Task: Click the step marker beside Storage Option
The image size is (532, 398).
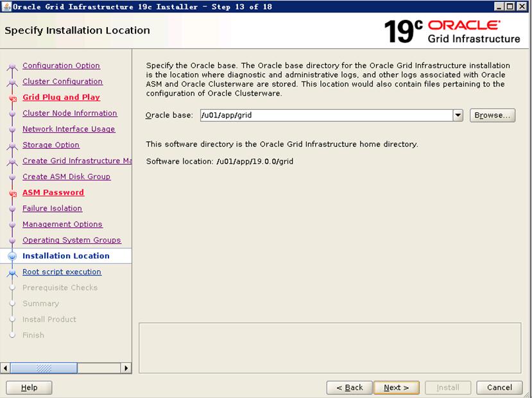Action: click(12, 146)
